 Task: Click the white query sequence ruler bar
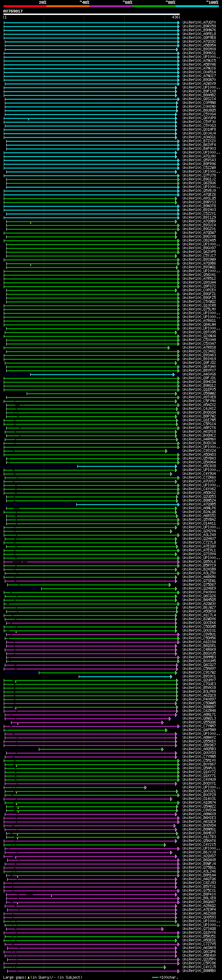coord(92,15)
